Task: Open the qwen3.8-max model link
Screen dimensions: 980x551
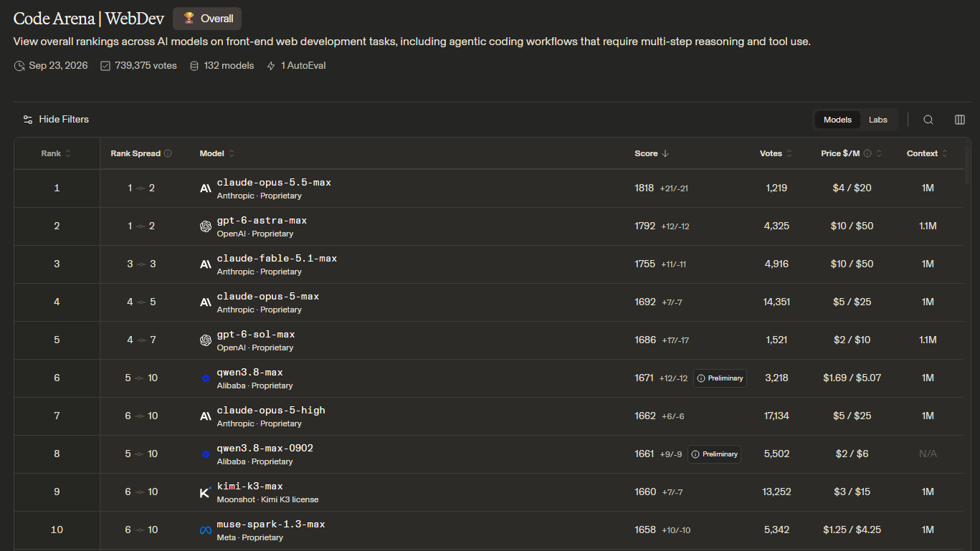Action: click(250, 373)
